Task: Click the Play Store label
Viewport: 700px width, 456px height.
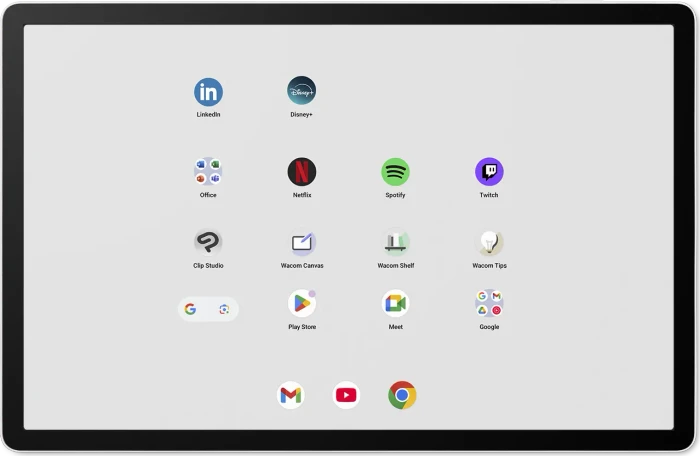Action: tap(302, 327)
